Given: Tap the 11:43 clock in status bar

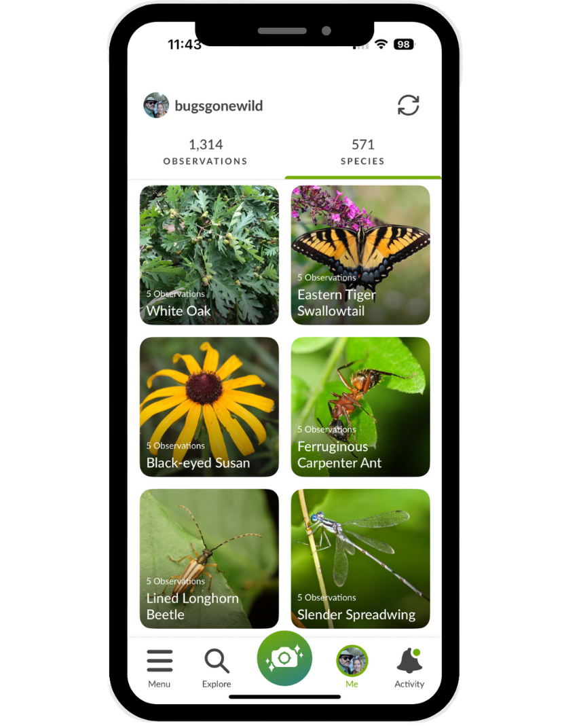Looking at the screenshot, I should point(184,45).
